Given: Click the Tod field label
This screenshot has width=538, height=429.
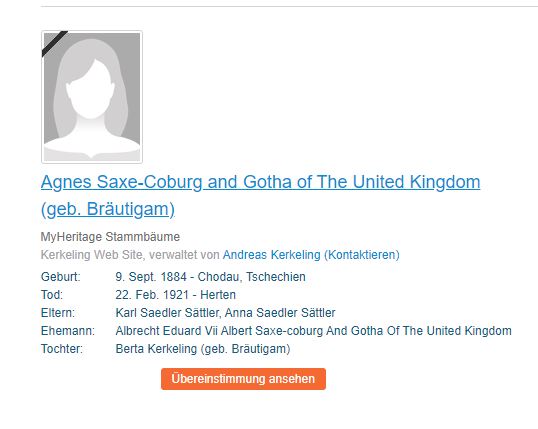Looking at the screenshot, I should click(x=52, y=295).
